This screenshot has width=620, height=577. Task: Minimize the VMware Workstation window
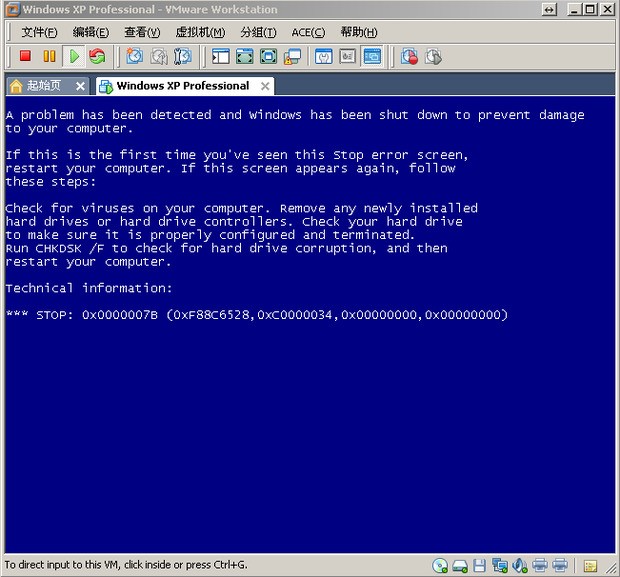click(574, 9)
